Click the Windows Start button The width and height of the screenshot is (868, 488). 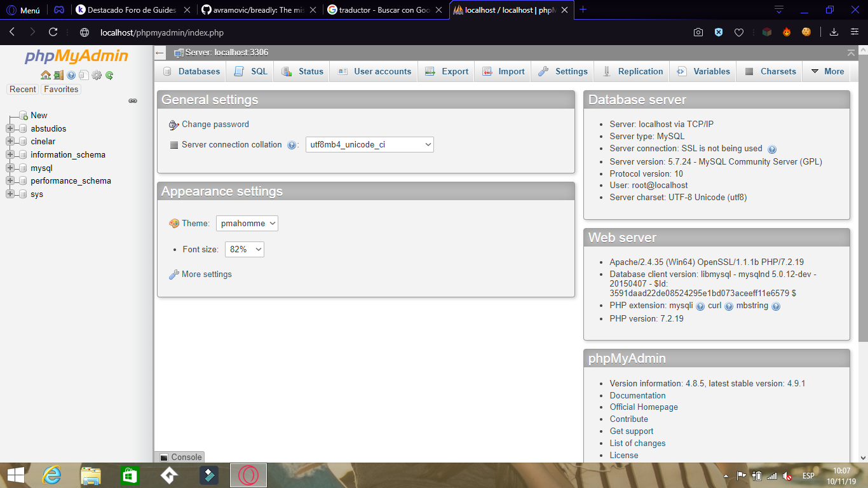[x=15, y=475]
